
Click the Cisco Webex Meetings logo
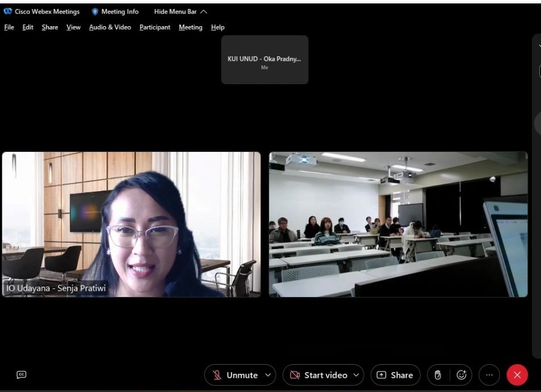point(7,11)
